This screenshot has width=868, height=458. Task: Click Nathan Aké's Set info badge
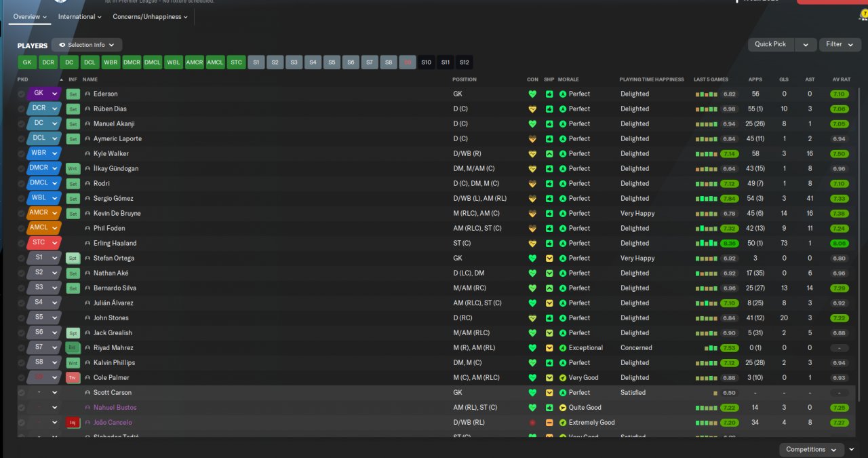pos(73,273)
